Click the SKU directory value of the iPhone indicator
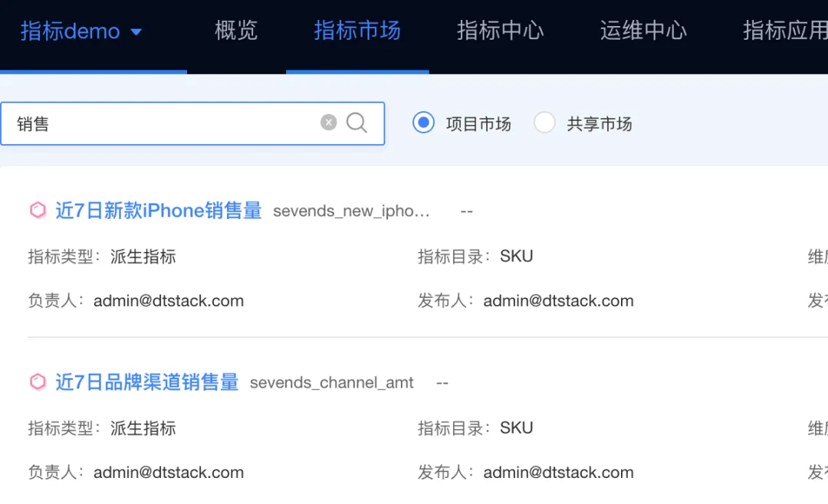Screen dimensions: 828x504 [x=517, y=256]
